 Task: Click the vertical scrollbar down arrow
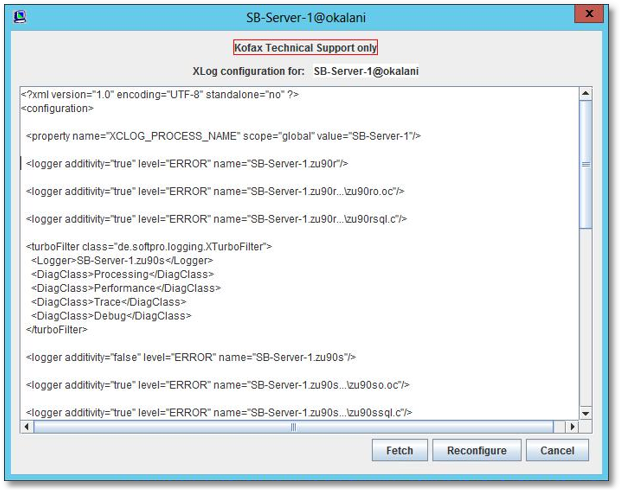(586, 412)
